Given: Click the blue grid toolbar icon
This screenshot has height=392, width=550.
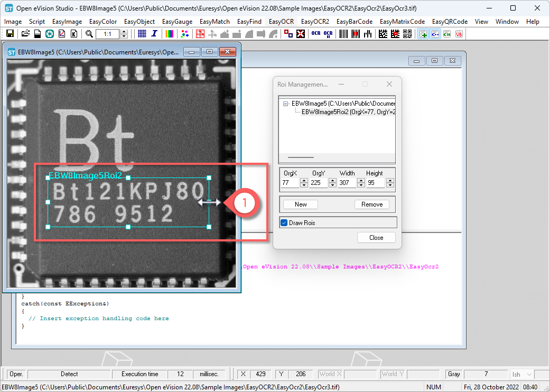Looking at the screenshot, I should click(x=142, y=34).
